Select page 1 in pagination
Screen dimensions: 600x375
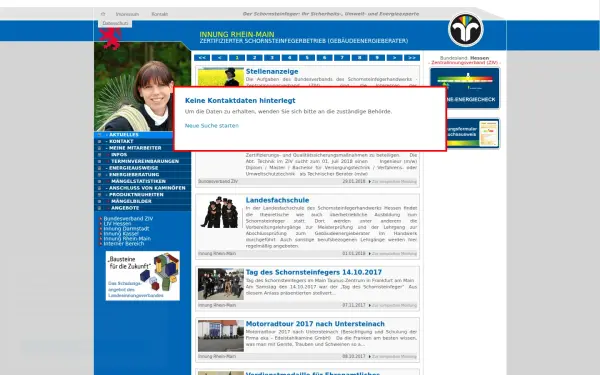click(x=237, y=58)
